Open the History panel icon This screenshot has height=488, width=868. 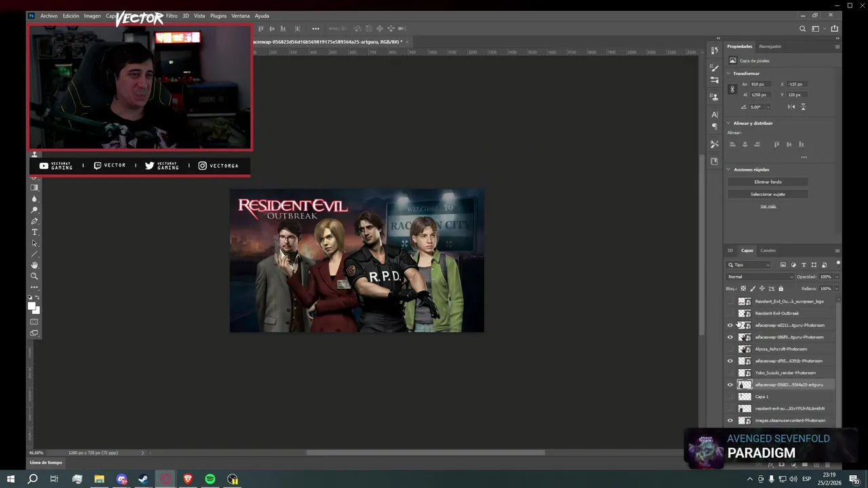click(714, 50)
